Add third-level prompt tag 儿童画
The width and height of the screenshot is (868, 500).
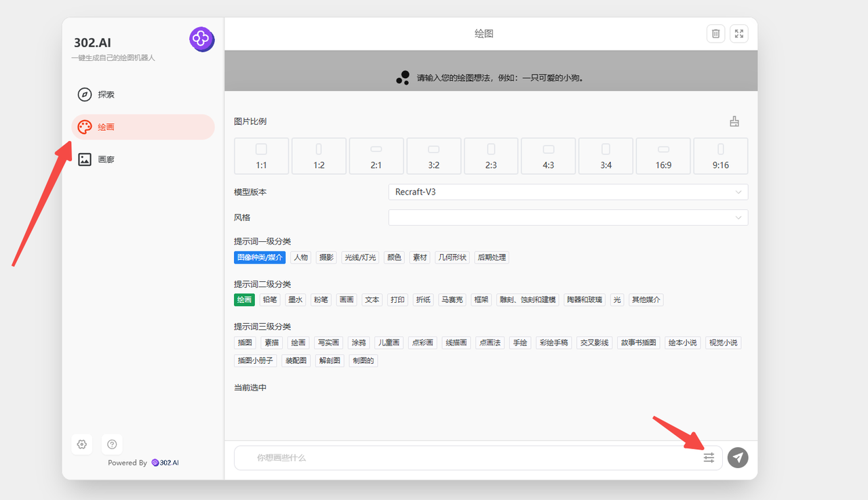(x=389, y=343)
